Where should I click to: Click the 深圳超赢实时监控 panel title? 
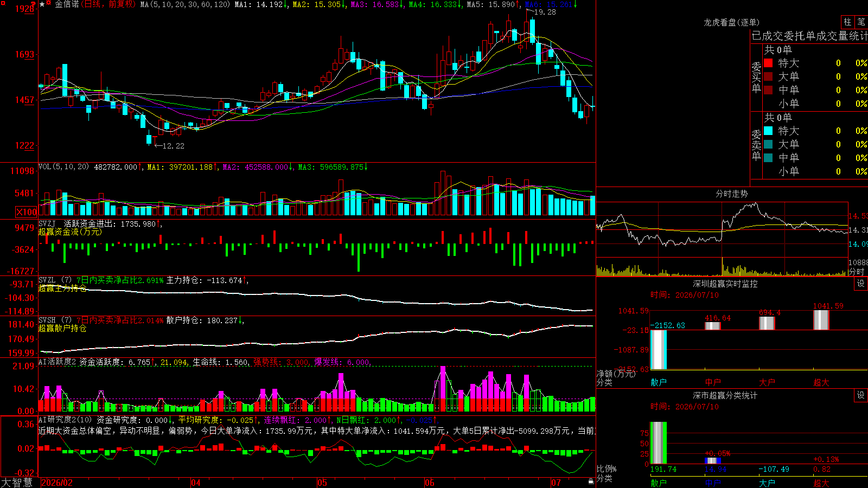pos(725,284)
